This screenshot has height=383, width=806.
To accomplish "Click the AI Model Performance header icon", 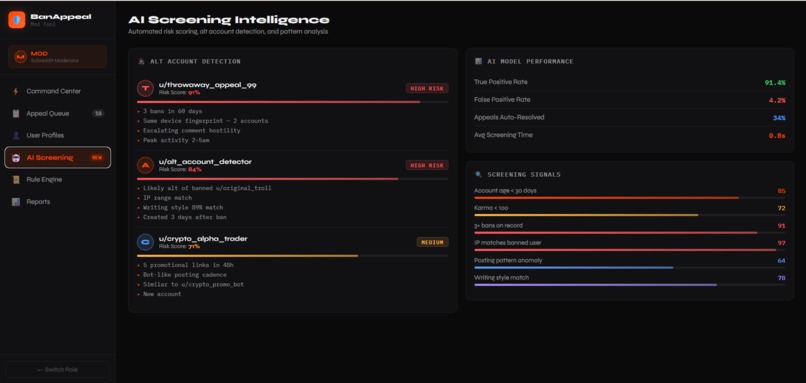I will click(x=478, y=61).
